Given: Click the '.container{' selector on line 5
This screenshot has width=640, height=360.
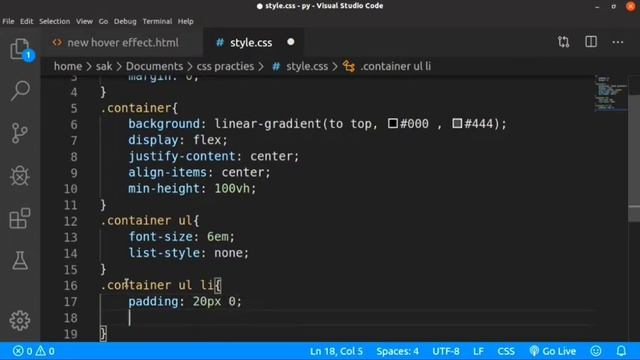Looking at the screenshot, I should (139, 108).
